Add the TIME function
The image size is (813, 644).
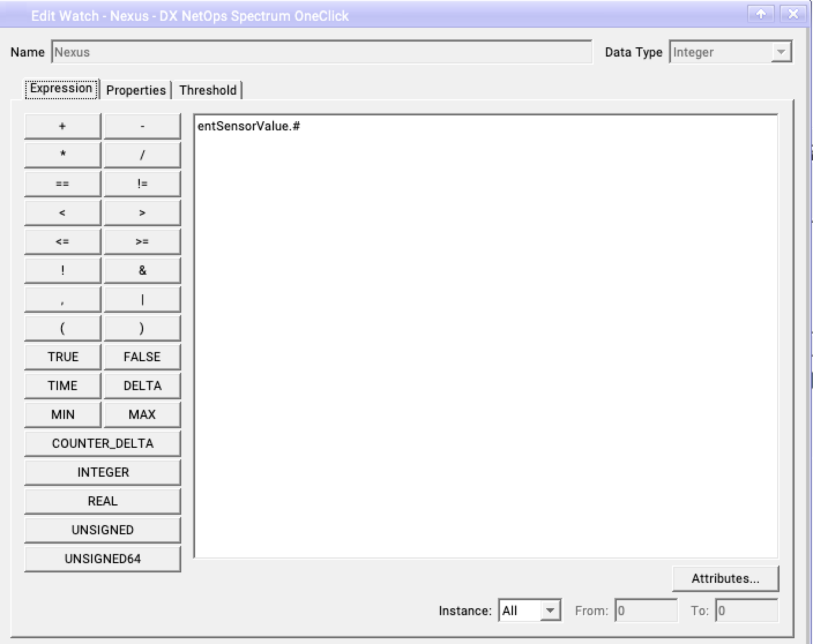coord(62,386)
